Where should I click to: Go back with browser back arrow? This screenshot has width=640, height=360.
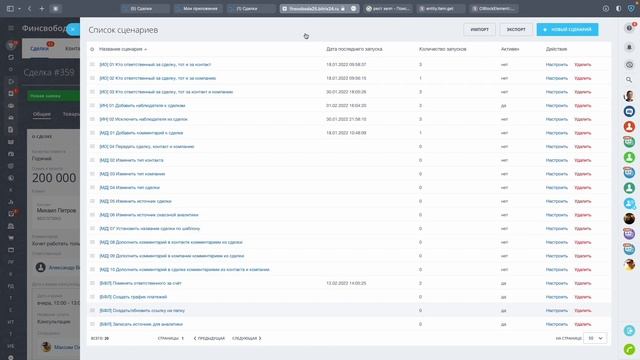[29, 8]
